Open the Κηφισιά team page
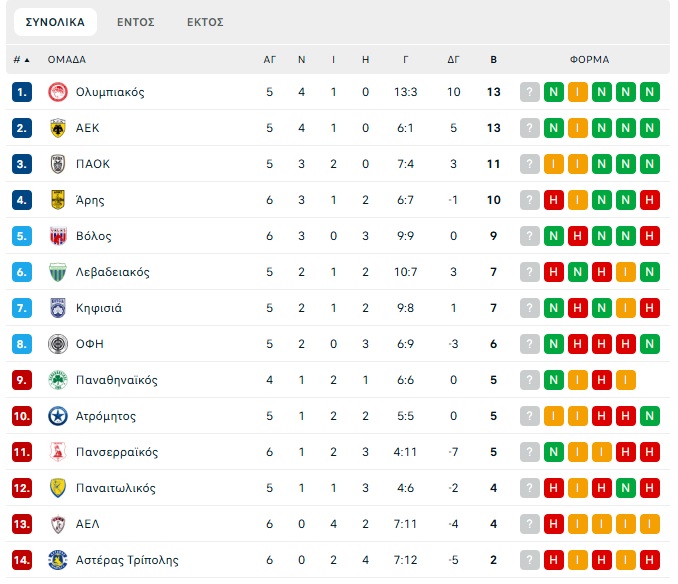 point(98,308)
